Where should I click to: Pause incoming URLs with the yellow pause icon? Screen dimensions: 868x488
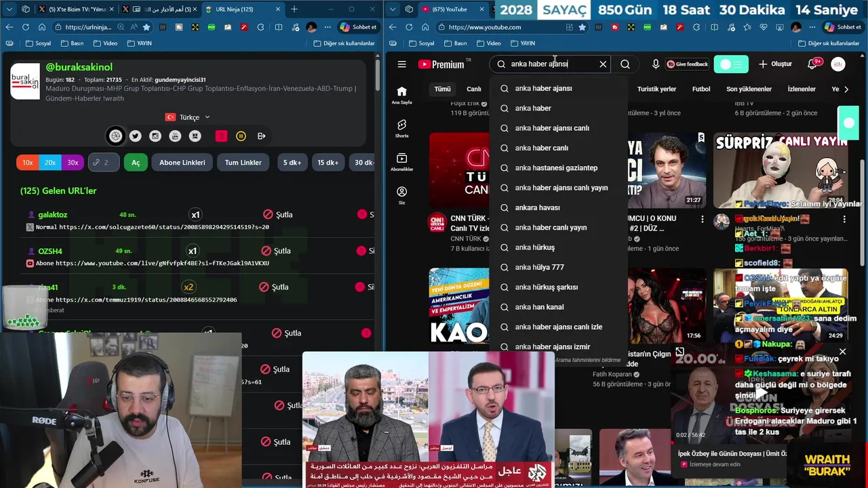241,136
